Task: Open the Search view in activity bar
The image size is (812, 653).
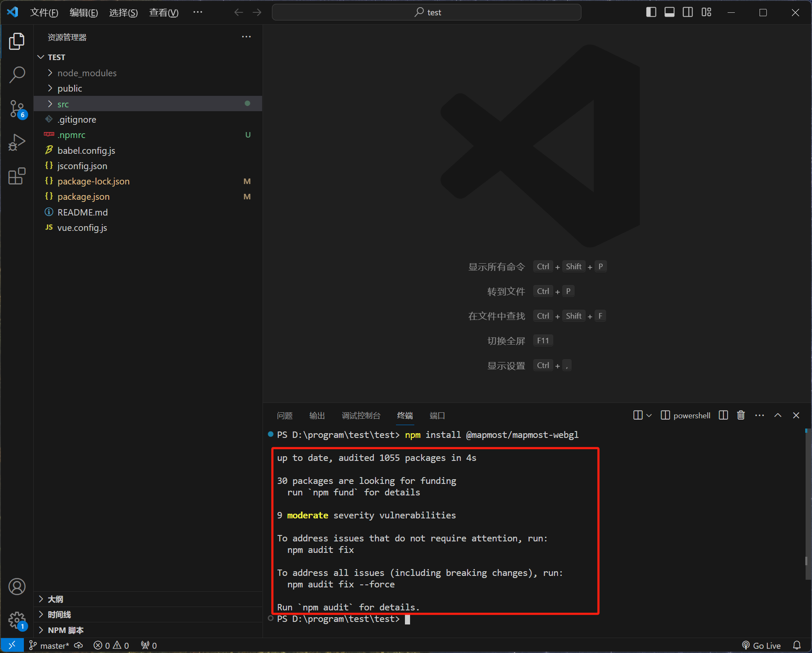Action: [x=17, y=75]
